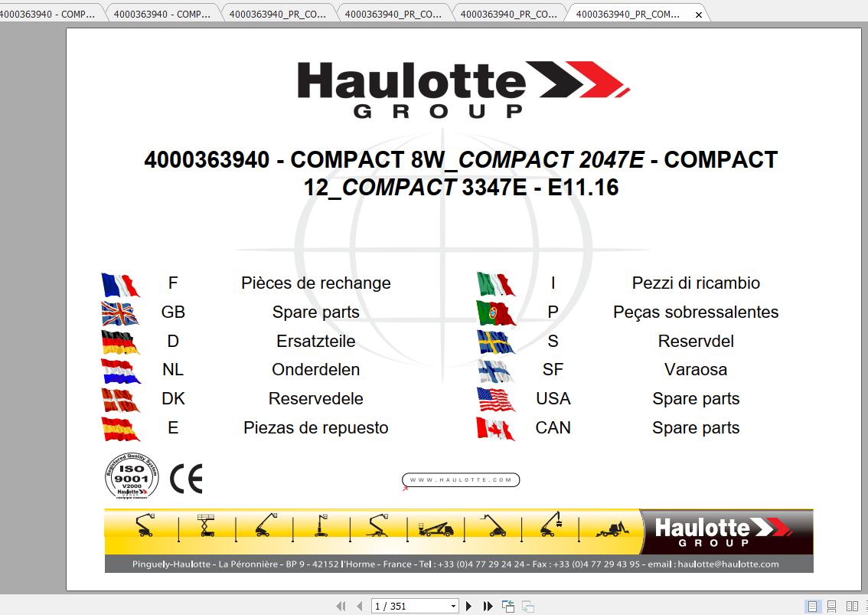868x615 pixels.
Task: Go to the next page
Action: pyautogui.click(x=469, y=605)
